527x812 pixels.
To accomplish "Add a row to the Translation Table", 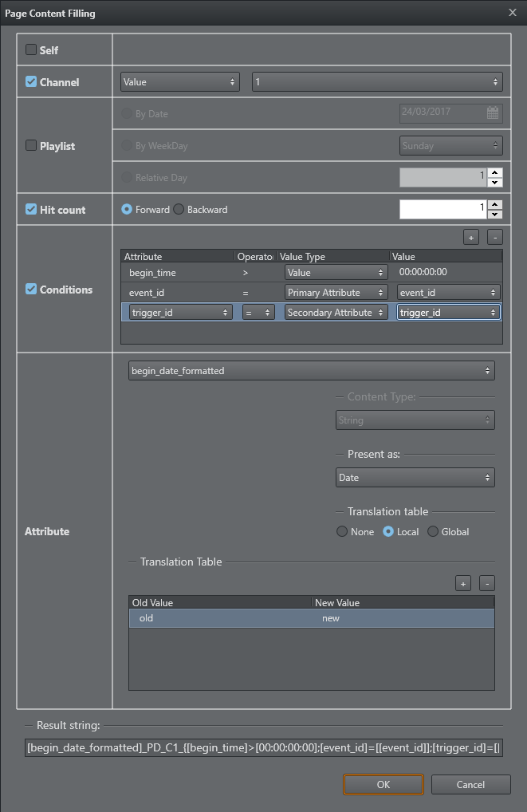I will click(463, 583).
